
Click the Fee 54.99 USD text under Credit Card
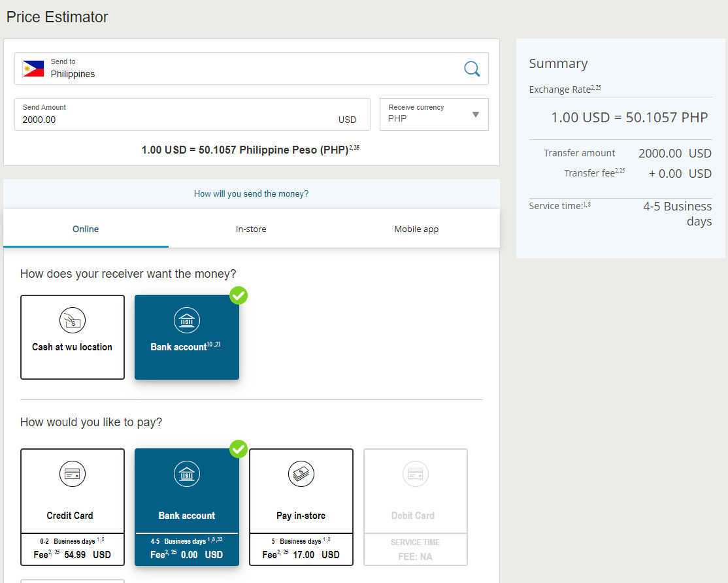pos(73,554)
